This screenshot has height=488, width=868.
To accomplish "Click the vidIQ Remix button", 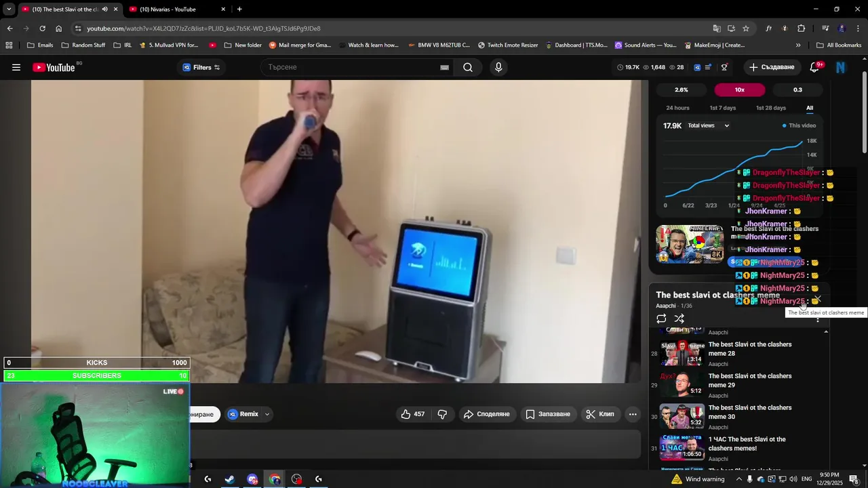I will [243, 414].
